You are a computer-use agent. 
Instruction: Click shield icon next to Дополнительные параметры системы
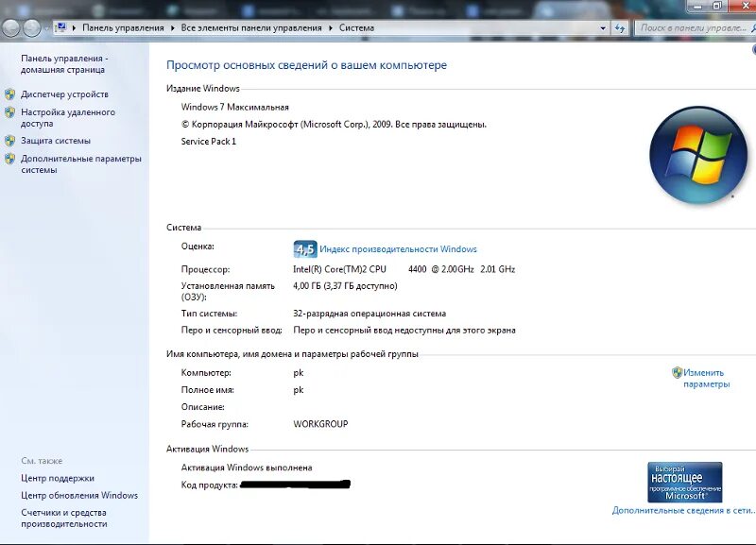tap(9, 159)
